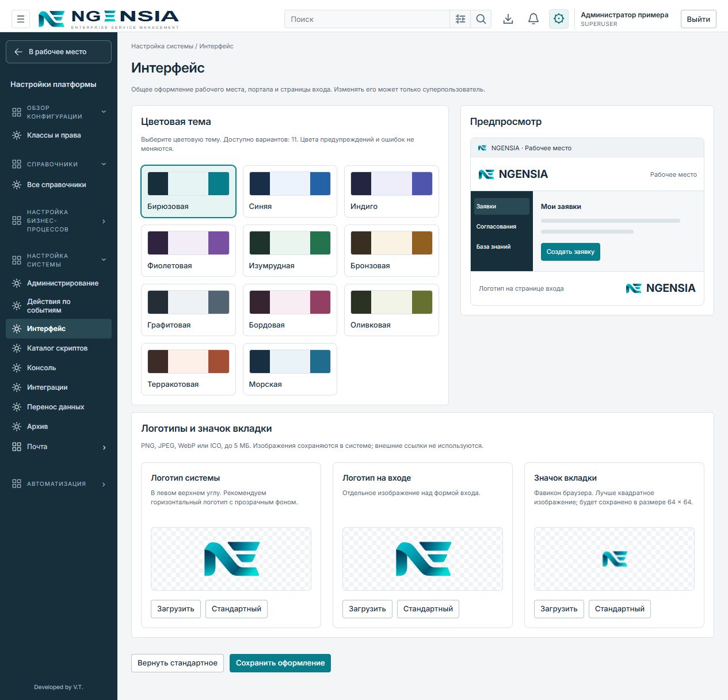Click the gear icon beside Перенос данных
This screenshot has height=700, width=728.
coord(17,407)
